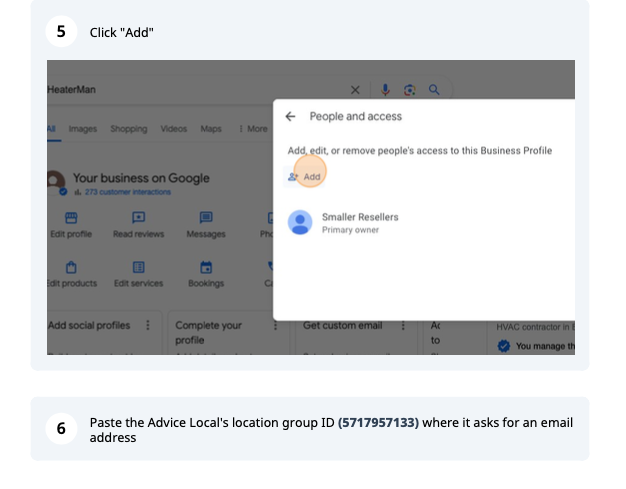Click the Add person button
This screenshot has width=626, height=489.
[x=304, y=177]
